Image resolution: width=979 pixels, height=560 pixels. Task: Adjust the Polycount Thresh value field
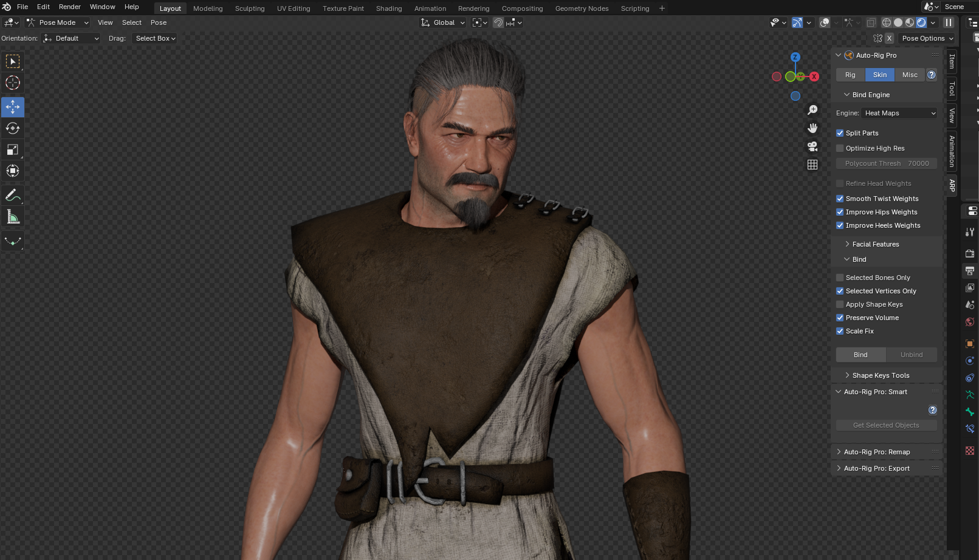(887, 163)
